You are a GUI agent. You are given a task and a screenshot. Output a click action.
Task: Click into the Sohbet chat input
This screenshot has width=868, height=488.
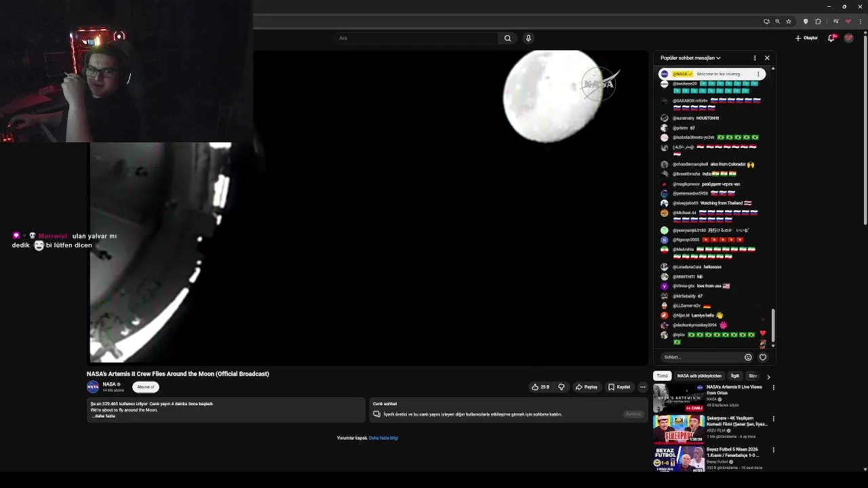(x=701, y=357)
